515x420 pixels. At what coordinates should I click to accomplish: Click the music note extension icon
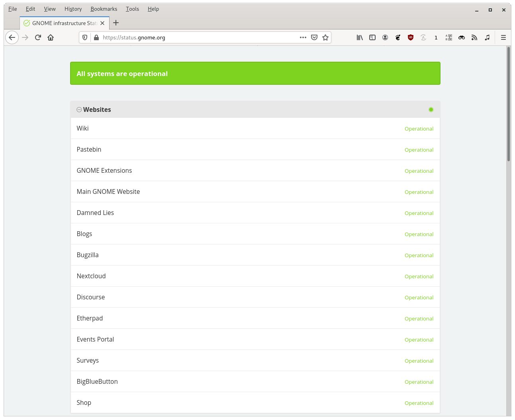[487, 37]
